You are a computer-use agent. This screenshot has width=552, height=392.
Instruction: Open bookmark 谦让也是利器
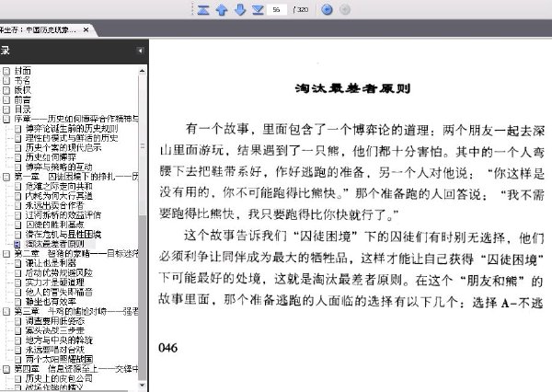point(51,263)
